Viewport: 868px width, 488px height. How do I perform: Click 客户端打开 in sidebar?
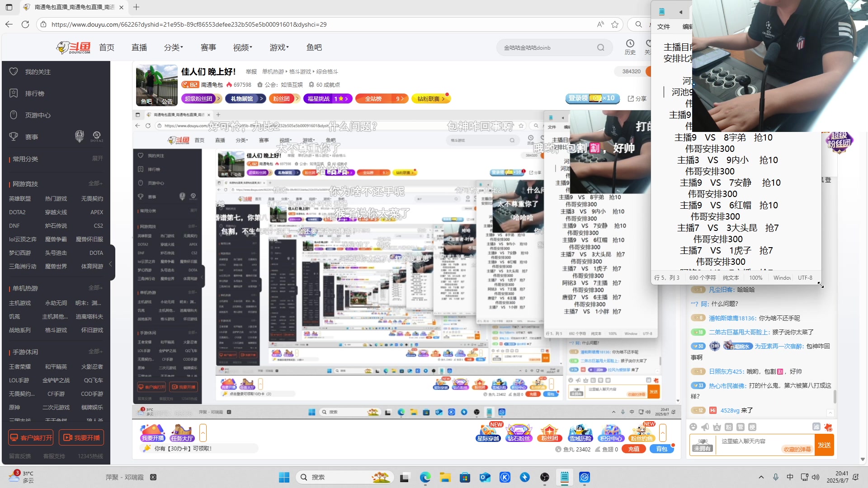point(31,437)
